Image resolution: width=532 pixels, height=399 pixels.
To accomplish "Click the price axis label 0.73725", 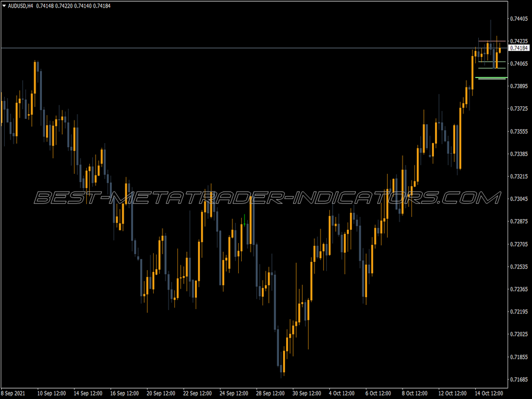I will [x=519, y=109].
